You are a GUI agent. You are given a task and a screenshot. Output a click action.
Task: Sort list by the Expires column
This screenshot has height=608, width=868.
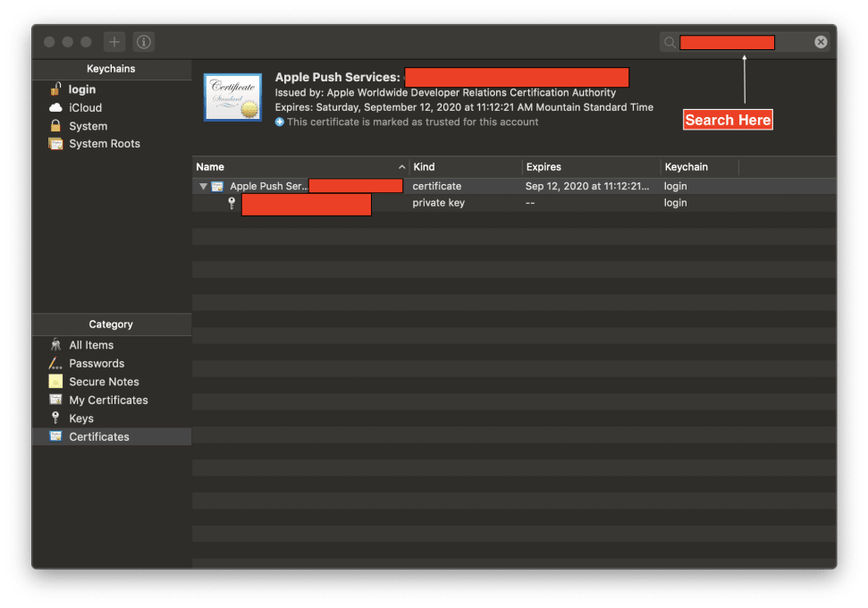[x=590, y=167]
